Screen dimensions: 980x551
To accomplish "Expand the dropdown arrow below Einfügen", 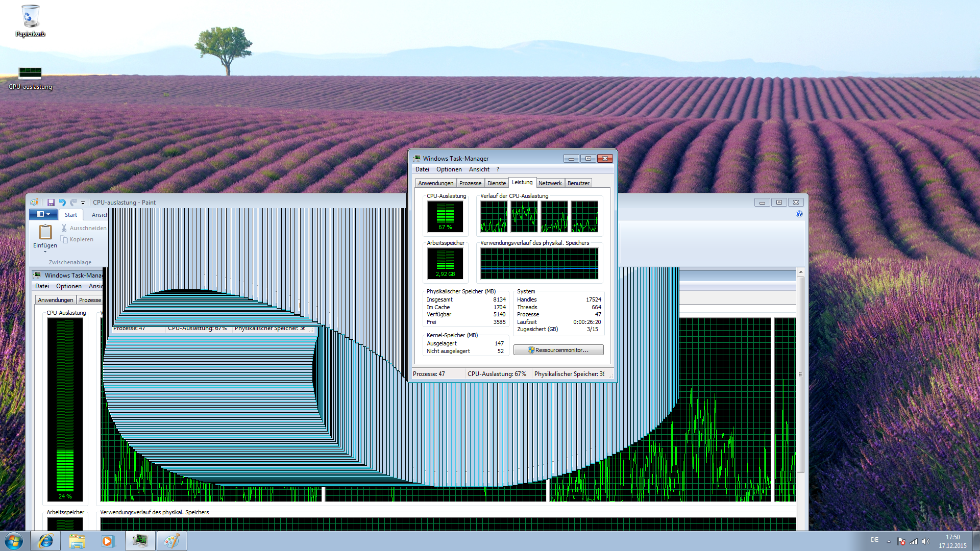I will pyautogui.click(x=45, y=252).
